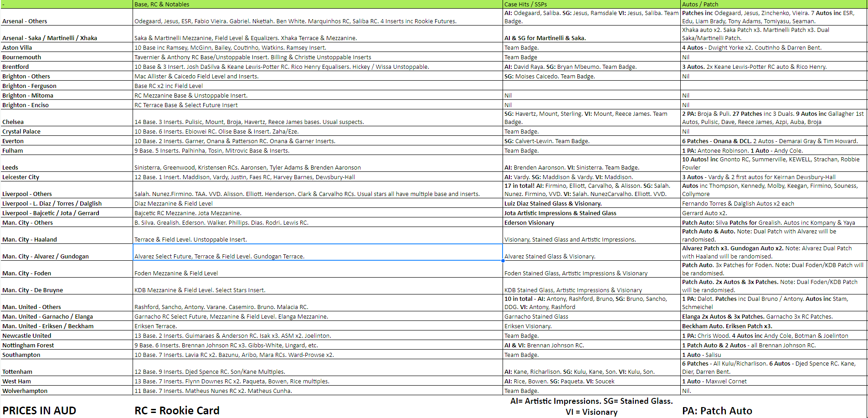The image size is (868, 418).
Task: Select the 'PRICES IN AUD' cell
Action: coord(67,407)
